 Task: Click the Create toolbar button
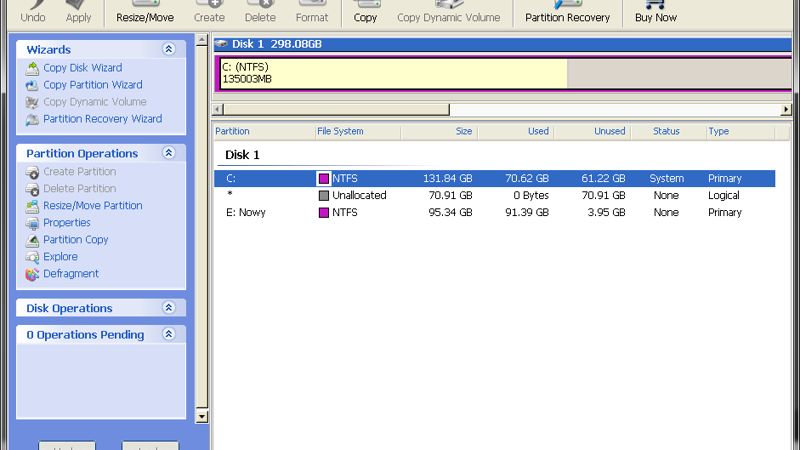click(x=209, y=13)
